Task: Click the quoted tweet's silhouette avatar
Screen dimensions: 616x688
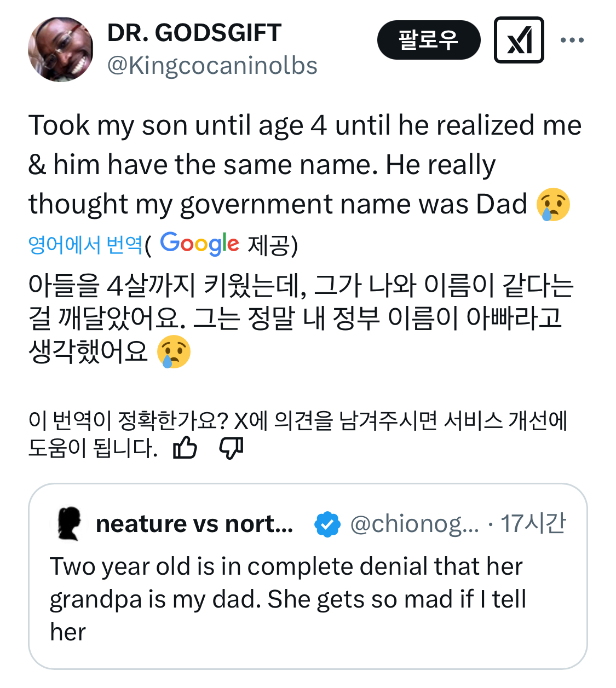Action: [x=69, y=524]
